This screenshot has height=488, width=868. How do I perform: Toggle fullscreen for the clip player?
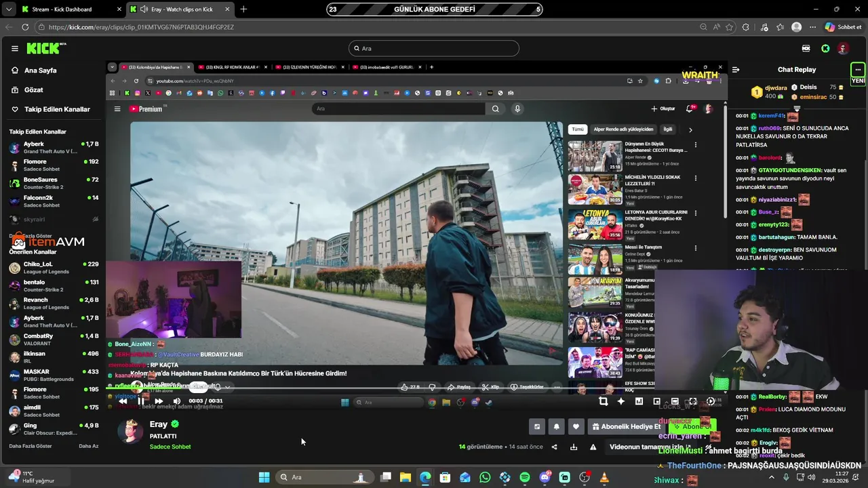(x=692, y=401)
